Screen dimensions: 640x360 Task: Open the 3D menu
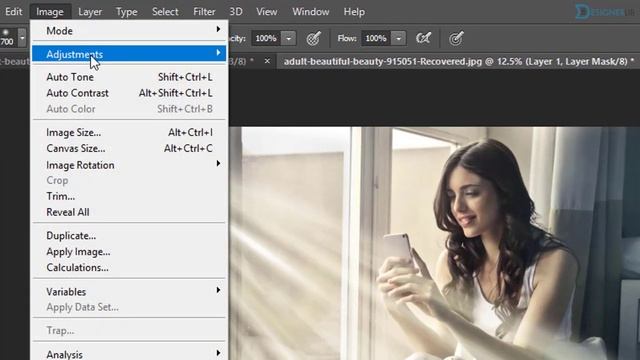coord(236,11)
